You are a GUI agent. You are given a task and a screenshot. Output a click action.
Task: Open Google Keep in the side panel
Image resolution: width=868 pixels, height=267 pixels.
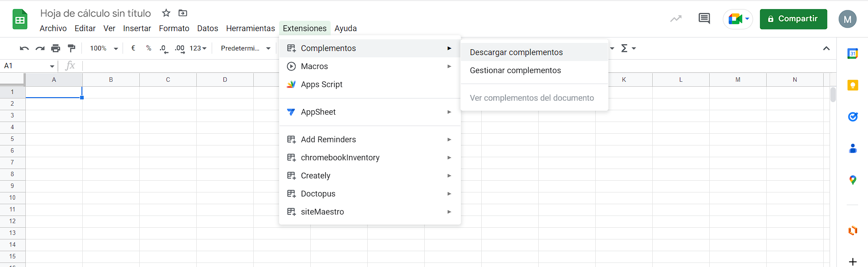point(853,85)
